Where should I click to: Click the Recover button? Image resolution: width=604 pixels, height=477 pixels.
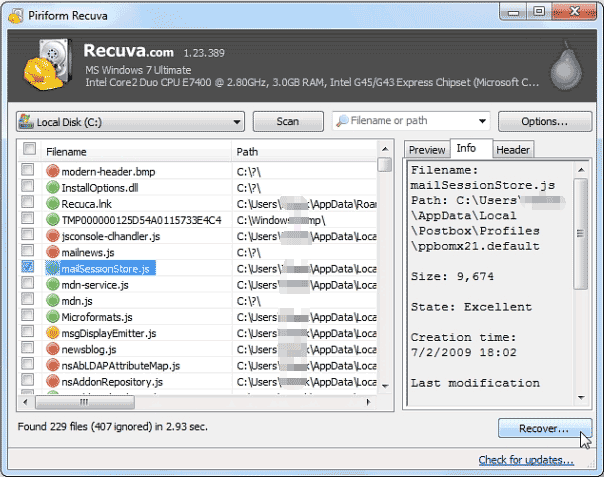pos(544,428)
